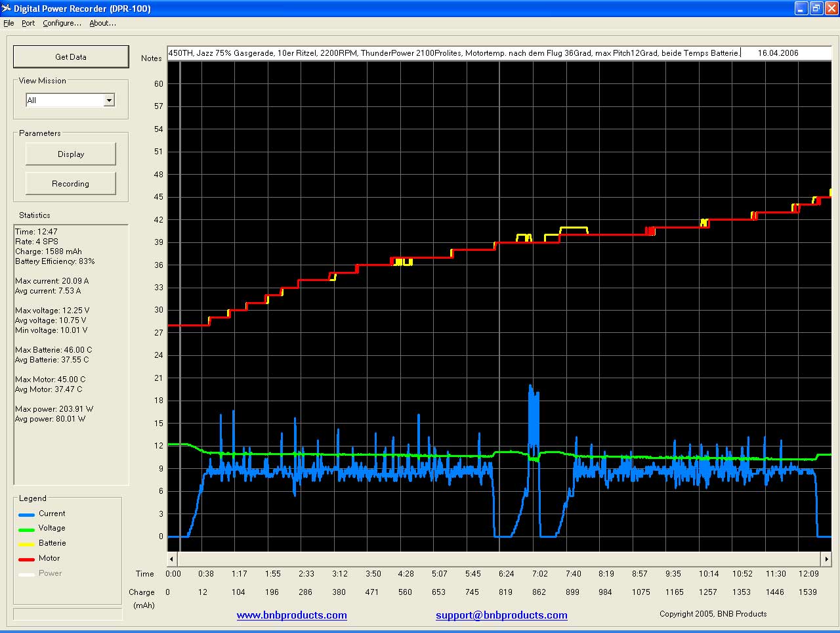Image resolution: width=840 pixels, height=633 pixels.
Task: Click the "Rate: 4 SPS" statistic
Action: [x=37, y=242]
